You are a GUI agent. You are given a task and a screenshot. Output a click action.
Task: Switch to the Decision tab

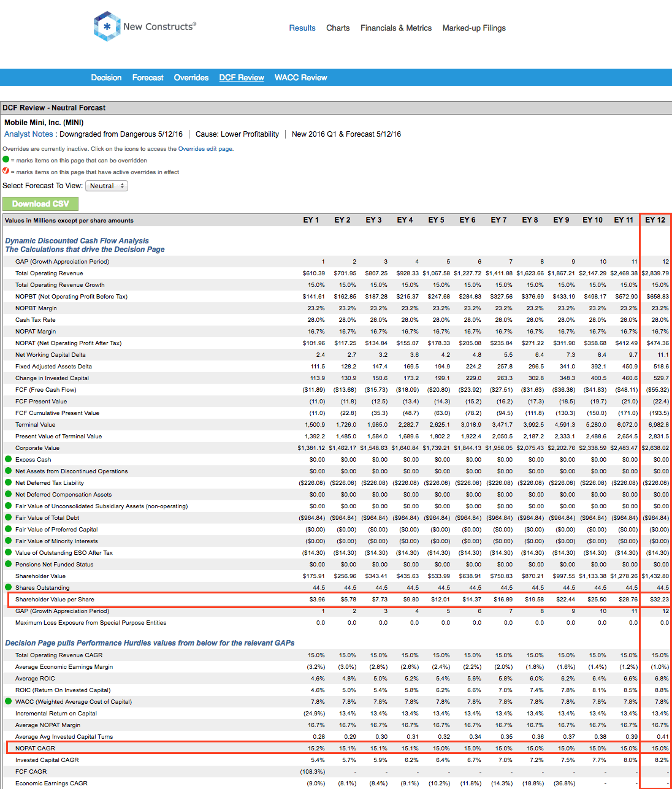(x=106, y=78)
